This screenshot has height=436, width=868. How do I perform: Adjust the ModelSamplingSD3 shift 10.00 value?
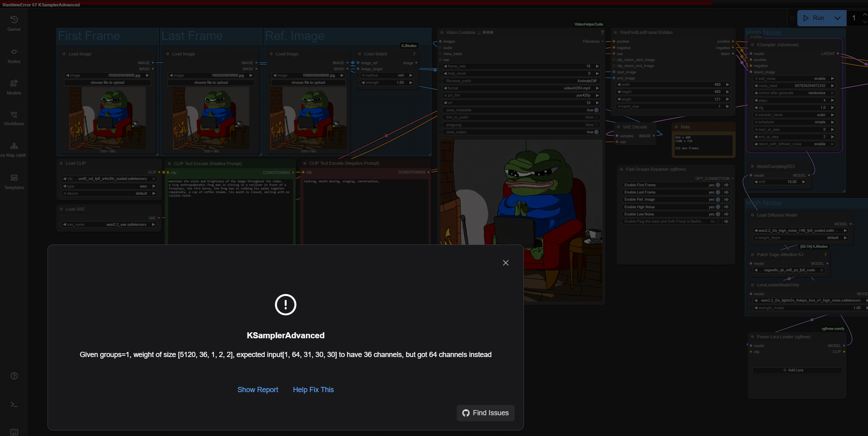coord(780,182)
